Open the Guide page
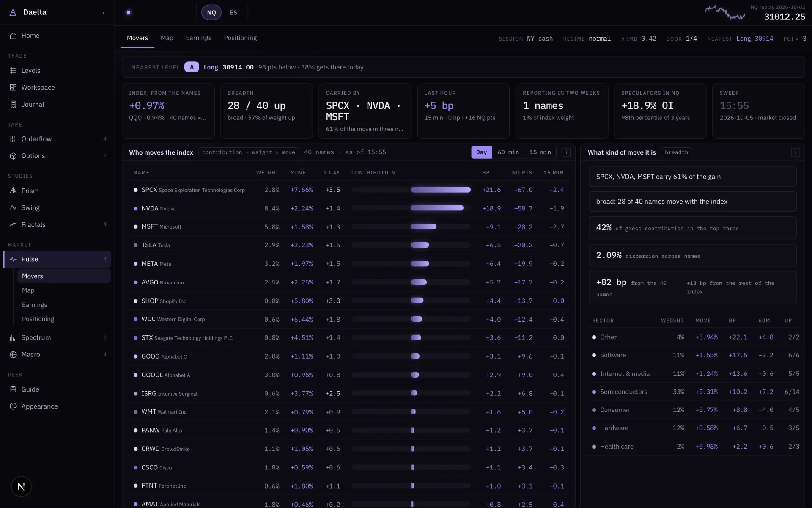 57,389
